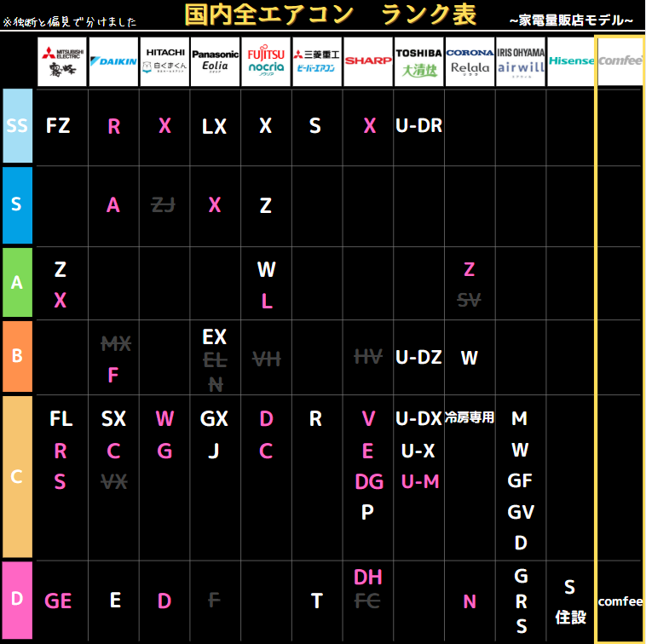646x644 pixels.
Task: Click the struck-through VH under Fujitsu
Action: (x=267, y=359)
